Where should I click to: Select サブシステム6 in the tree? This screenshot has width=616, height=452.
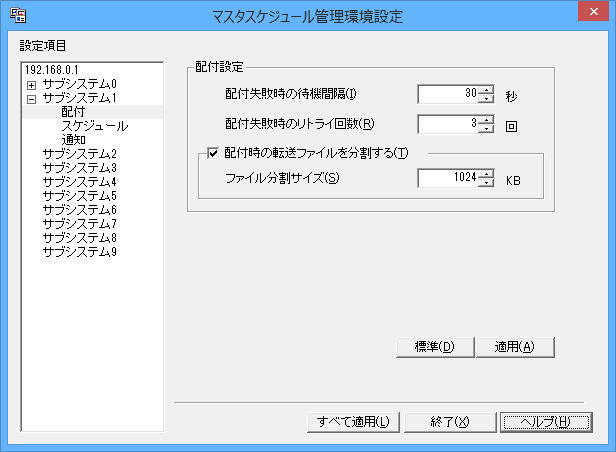(x=79, y=210)
